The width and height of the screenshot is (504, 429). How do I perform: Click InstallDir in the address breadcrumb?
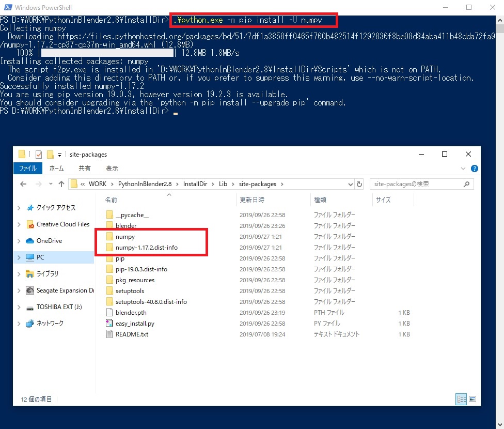click(x=195, y=184)
